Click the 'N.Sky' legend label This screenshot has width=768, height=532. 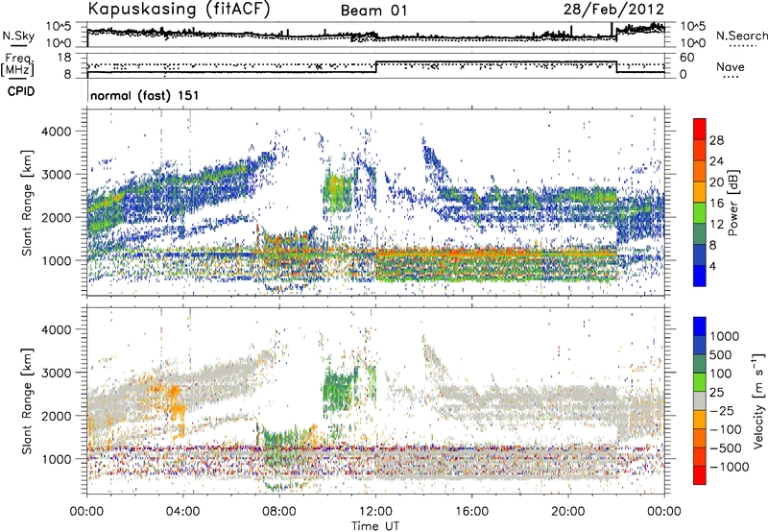pyautogui.click(x=18, y=36)
